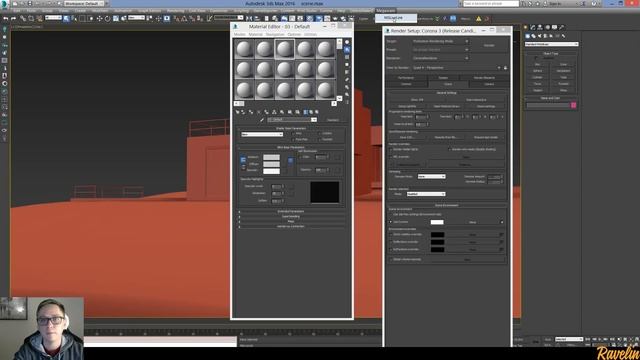Toggle Backlight in Material Editor sidebar

pos(347,49)
